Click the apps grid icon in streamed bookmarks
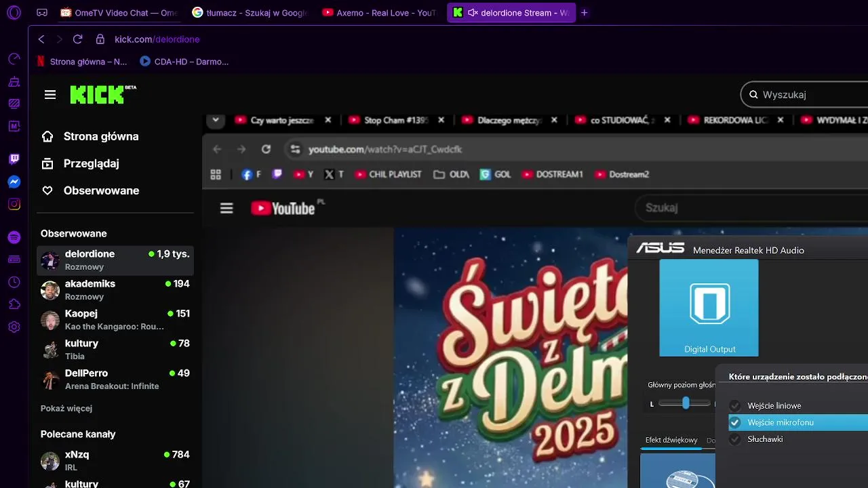Screen dimensions: 868x488 point(216,174)
